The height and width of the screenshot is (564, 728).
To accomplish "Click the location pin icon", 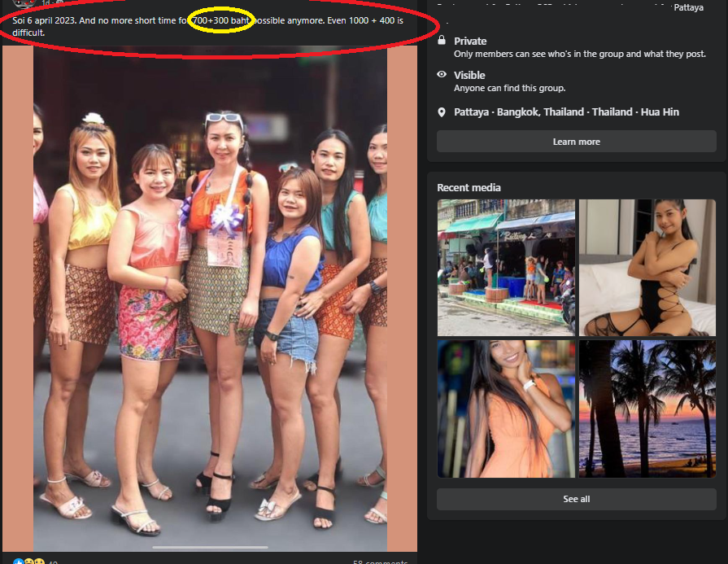I will pyautogui.click(x=442, y=112).
